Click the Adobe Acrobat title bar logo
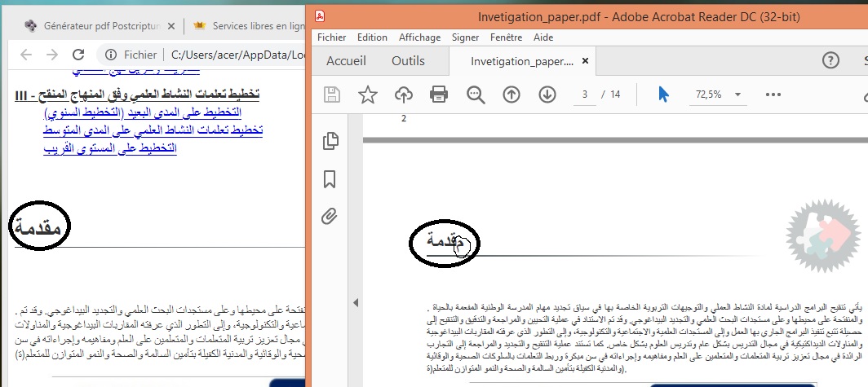The image size is (868, 387). tap(320, 16)
